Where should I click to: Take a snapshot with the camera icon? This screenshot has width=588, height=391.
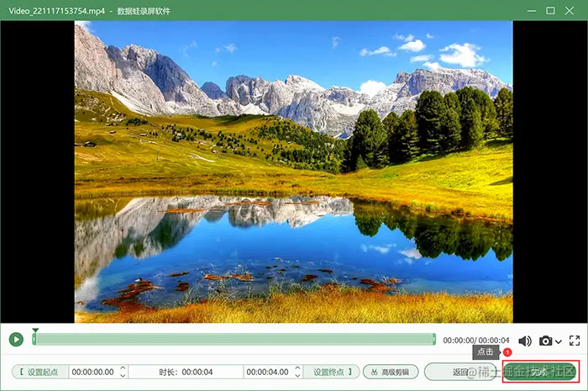tap(546, 341)
